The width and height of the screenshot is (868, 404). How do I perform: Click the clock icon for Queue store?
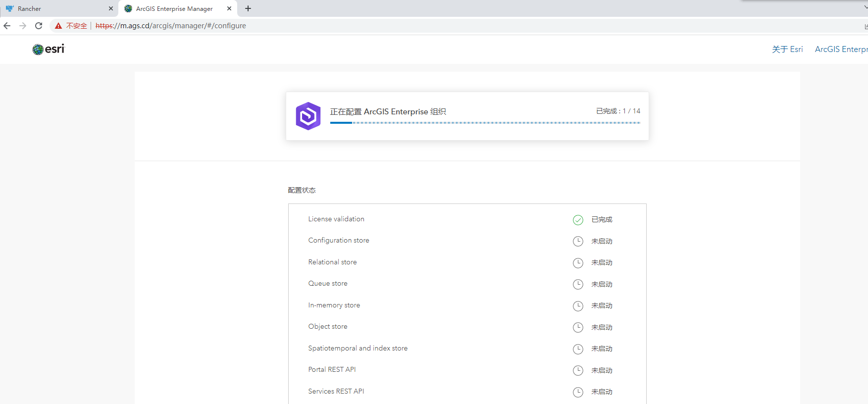click(578, 284)
